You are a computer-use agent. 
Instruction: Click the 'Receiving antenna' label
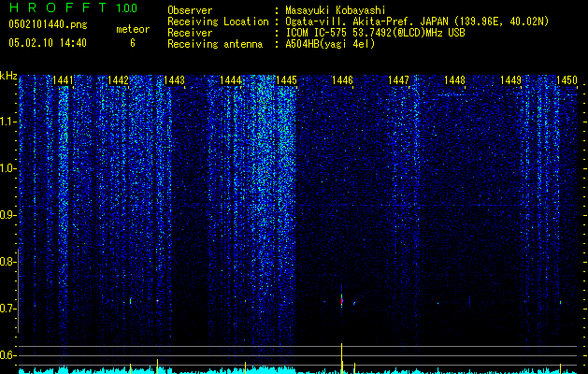[x=215, y=44]
